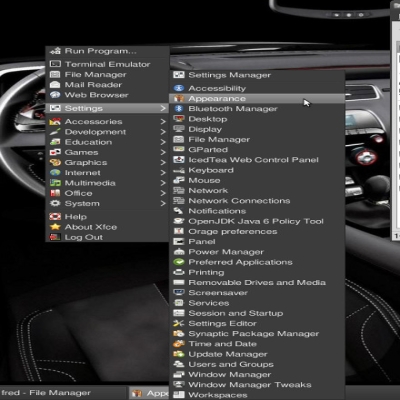
Task: Click the IcedTea Web Control Panel icon
Action: pos(179,160)
